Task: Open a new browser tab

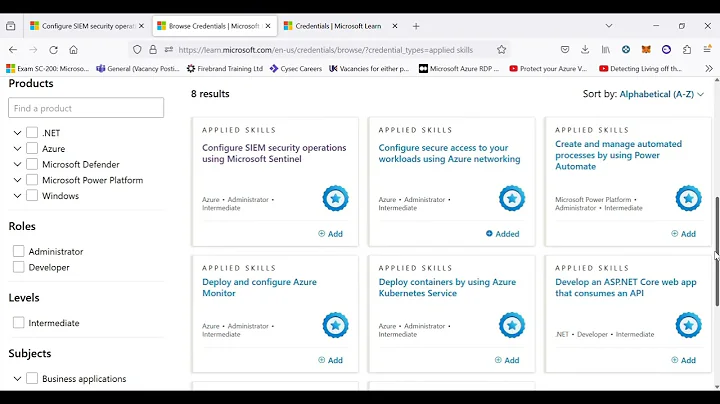Action: pyautogui.click(x=416, y=26)
